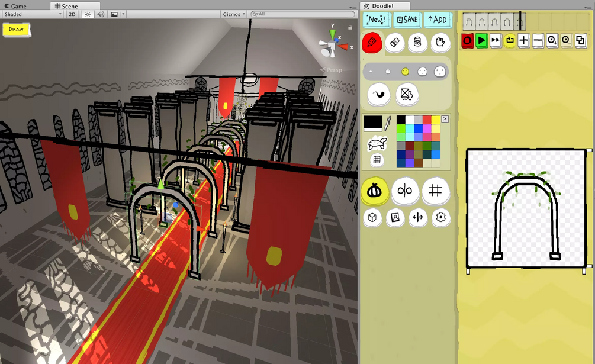Select fourth arch frame in timeline
The height and width of the screenshot is (364, 595).
pos(507,21)
